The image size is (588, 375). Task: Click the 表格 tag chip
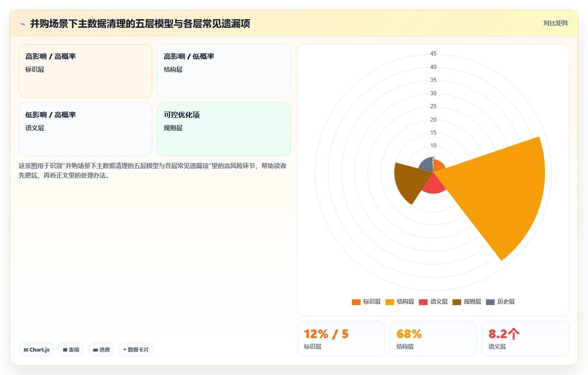tap(71, 350)
